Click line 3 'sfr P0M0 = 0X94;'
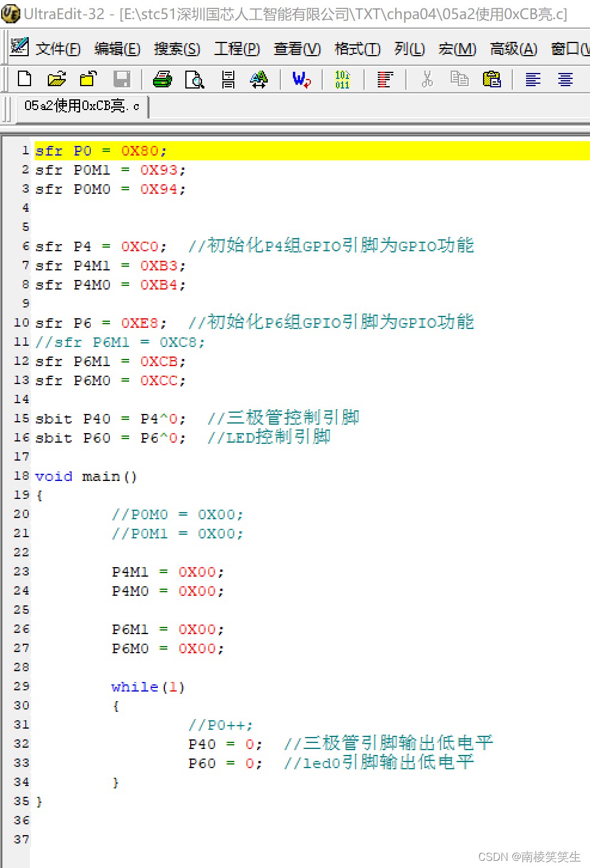Screen dimensions: 590x868 pyautogui.click(x=111, y=189)
